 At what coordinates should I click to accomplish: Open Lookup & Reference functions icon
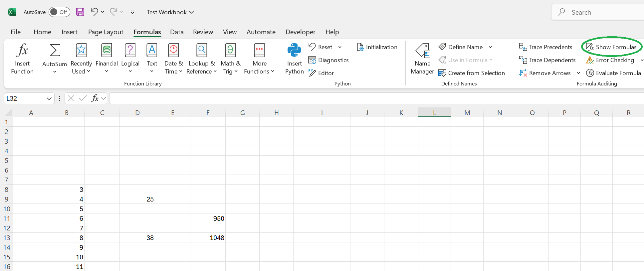click(202, 50)
